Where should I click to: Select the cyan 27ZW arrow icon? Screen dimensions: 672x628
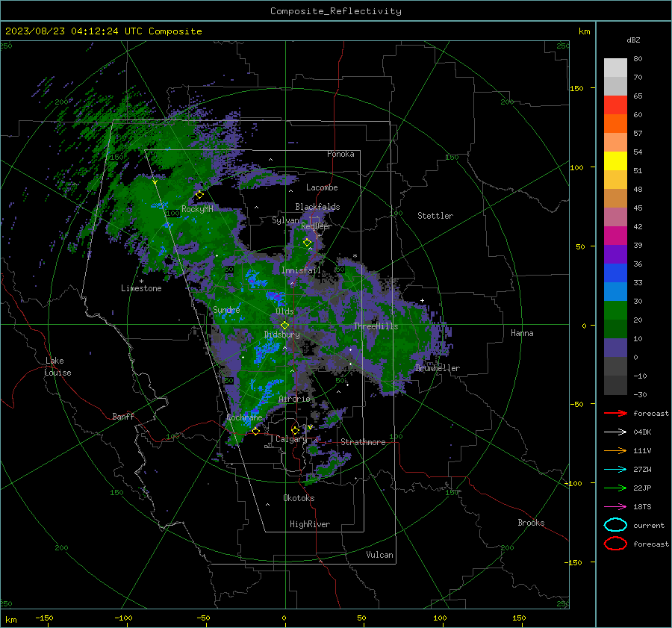pyautogui.click(x=615, y=470)
